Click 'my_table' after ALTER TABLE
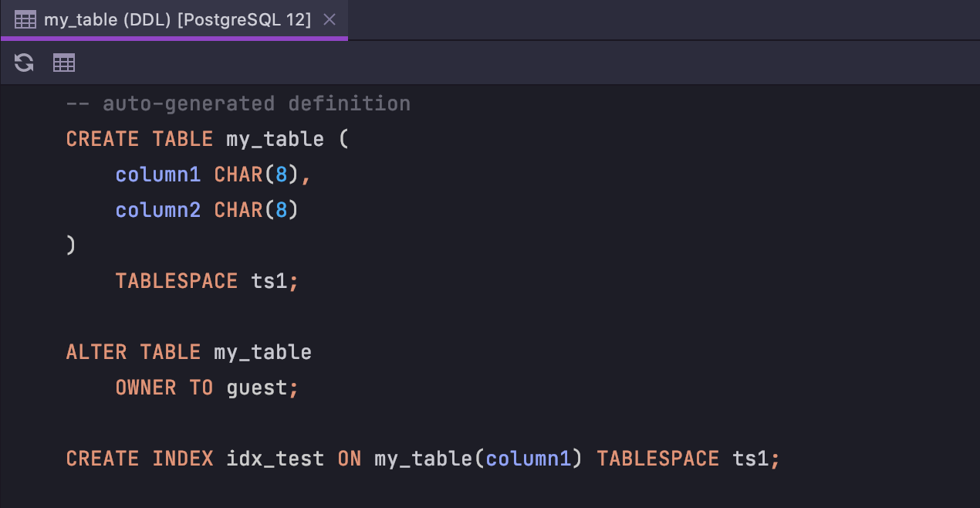This screenshot has width=980, height=508. click(x=263, y=352)
